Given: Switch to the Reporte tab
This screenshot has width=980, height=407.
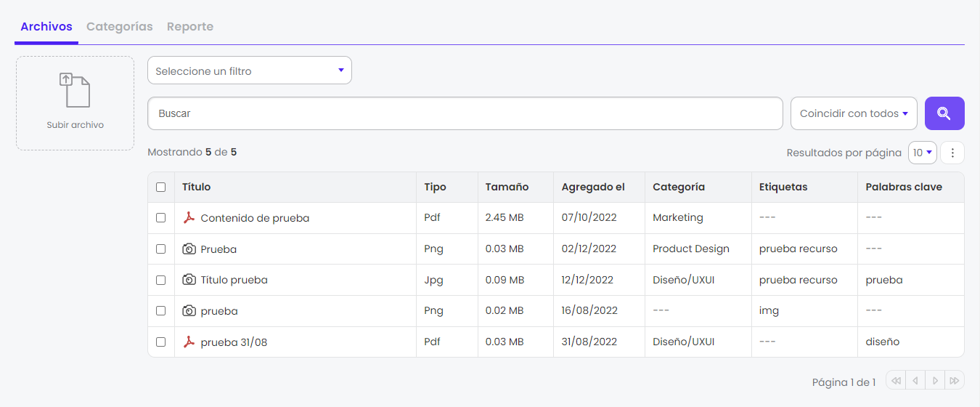Looking at the screenshot, I should tap(190, 27).
